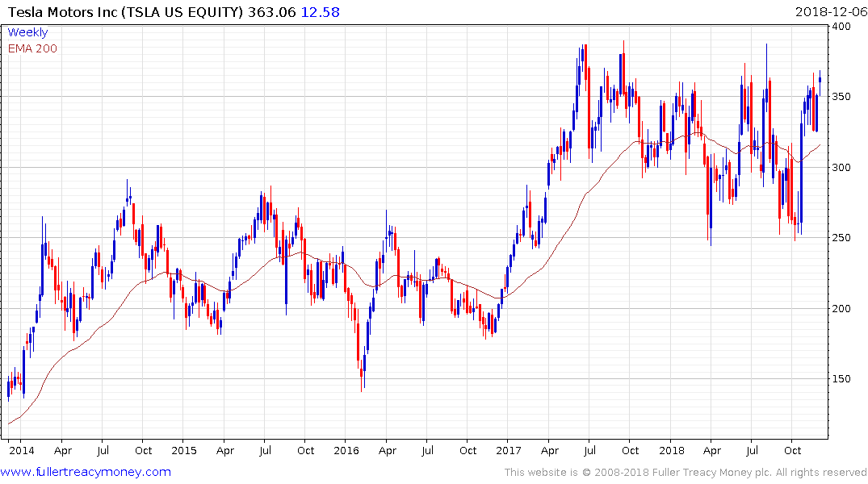Click the www.fullertreacymoney.com link
This screenshot has width=868, height=484.
coord(86,472)
